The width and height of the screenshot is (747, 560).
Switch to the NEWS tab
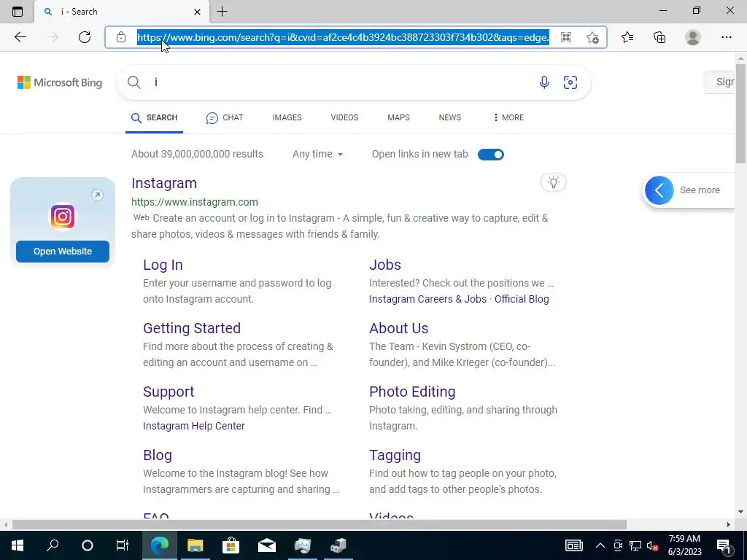(x=449, y=117)
